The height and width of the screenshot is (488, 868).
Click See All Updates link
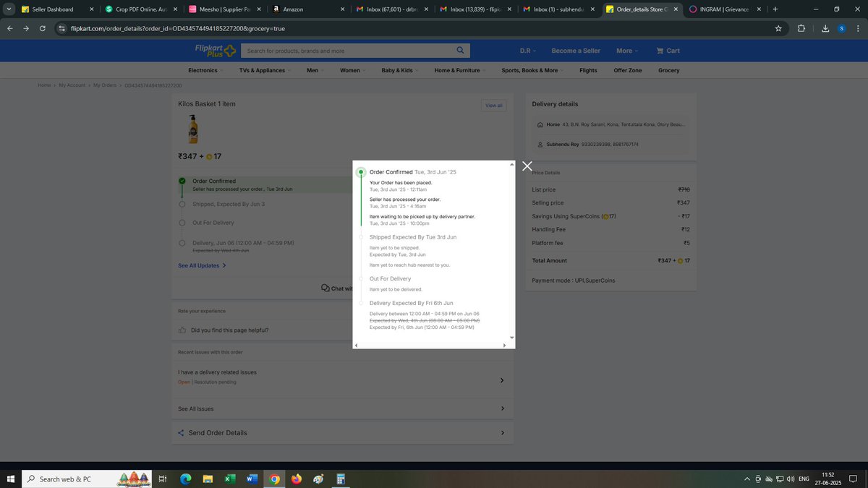pos(202,265)
